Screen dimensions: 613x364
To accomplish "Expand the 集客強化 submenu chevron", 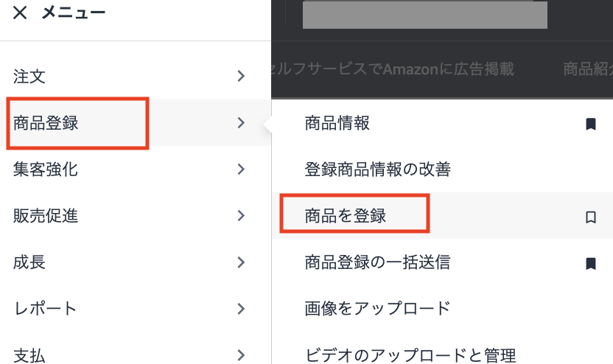I will (241, 169).
